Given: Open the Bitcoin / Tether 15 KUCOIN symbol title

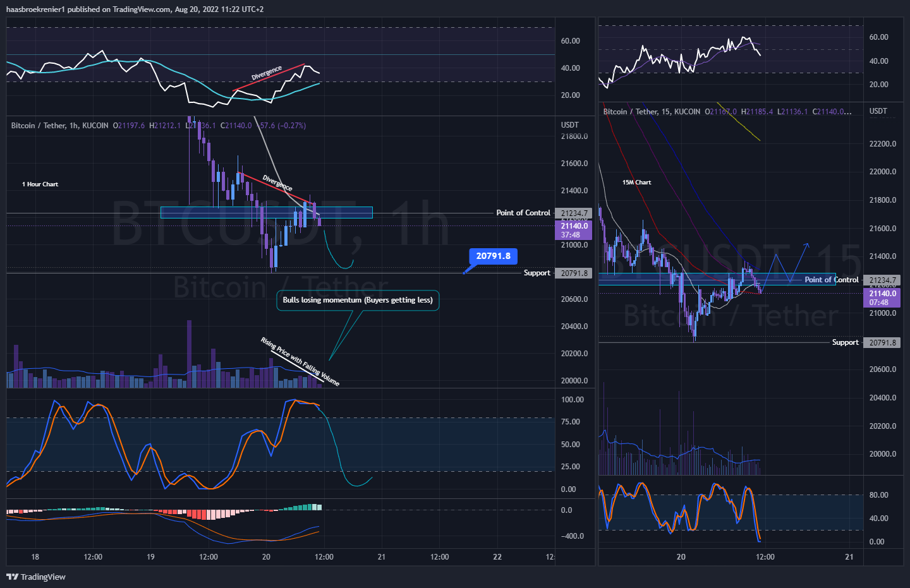Looking at the screenshot, I should [651, 112].
